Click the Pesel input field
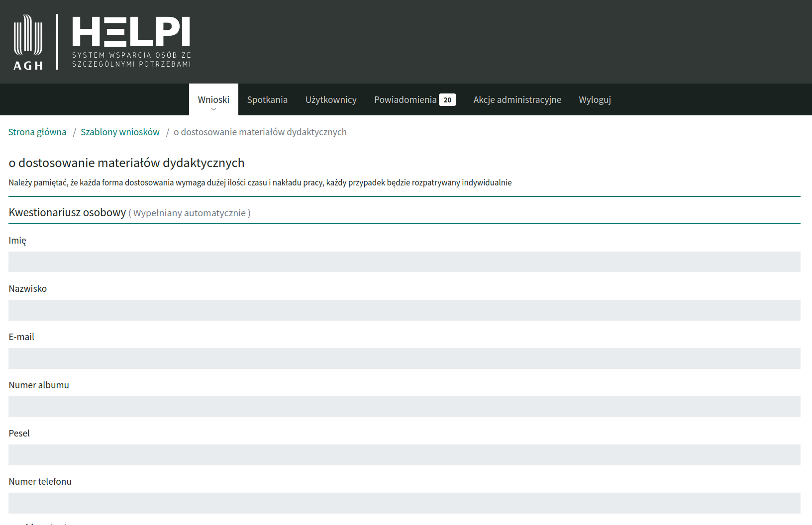Screen dimensions: 812x525 point(405,454)
